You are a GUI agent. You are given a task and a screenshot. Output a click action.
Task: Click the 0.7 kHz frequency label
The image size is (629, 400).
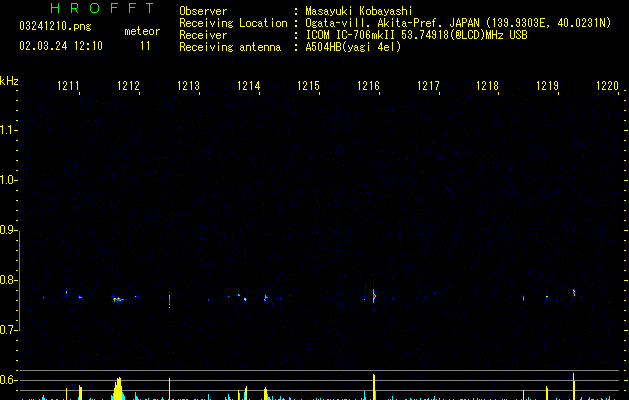coord(8,330)
